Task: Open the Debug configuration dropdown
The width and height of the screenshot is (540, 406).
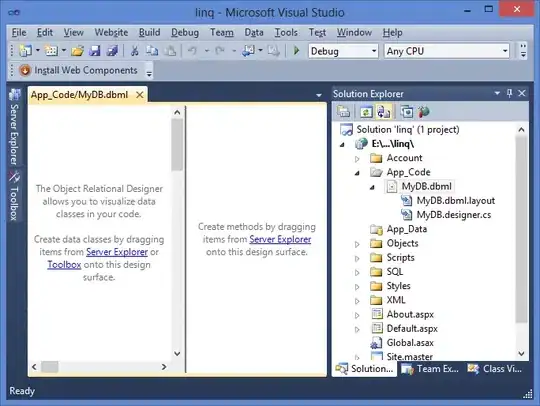Action: point(343,51)
